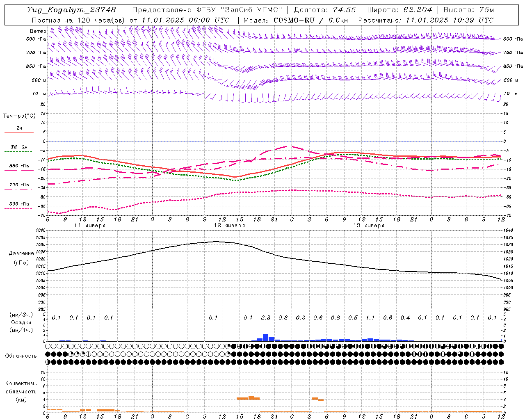525x420 pixels.
Task: Click the station title Yug_Kogalym_23748
Action: (x=71, y=10)
